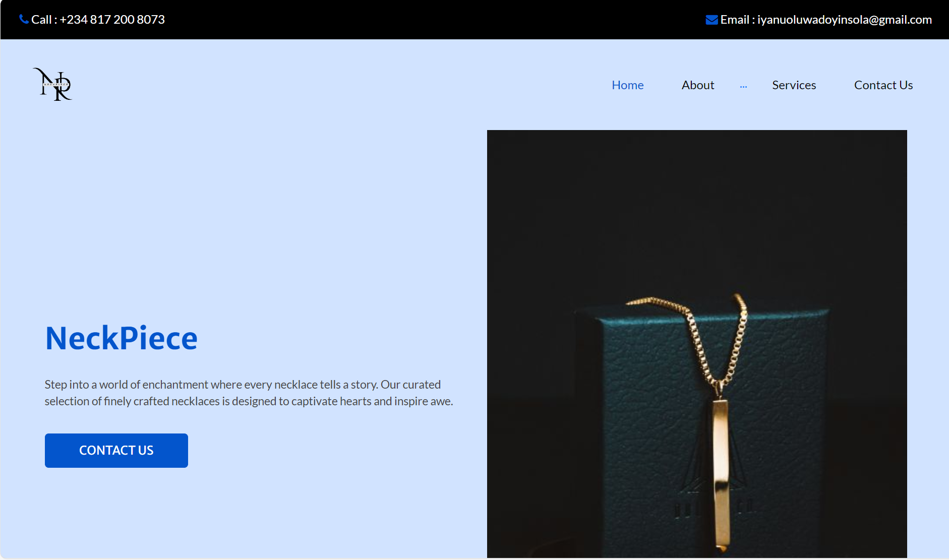This screenshot has width=949, height=560.
Task: Click the iyanuoluwadoyinsola@gmail.com email address
Action: point(844,20)
